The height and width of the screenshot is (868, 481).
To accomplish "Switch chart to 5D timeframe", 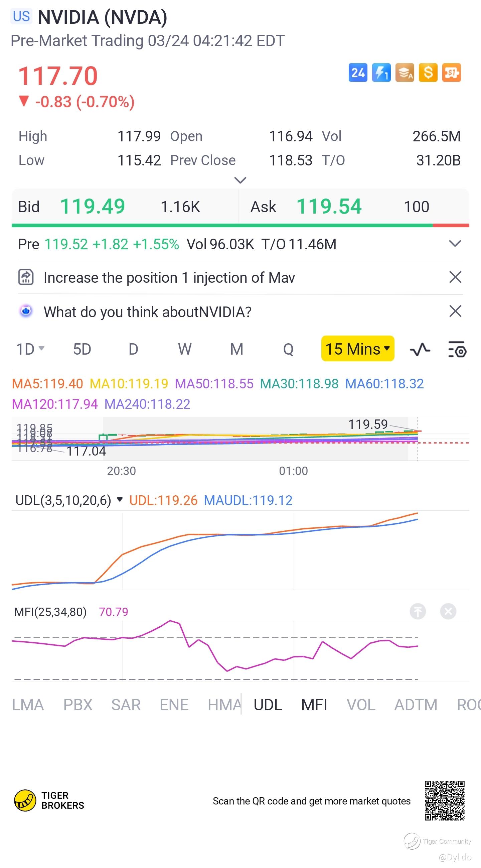I will 82,349.
